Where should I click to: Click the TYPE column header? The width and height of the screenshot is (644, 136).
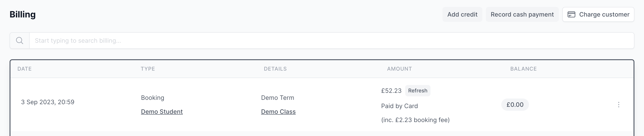coord(148,69)
